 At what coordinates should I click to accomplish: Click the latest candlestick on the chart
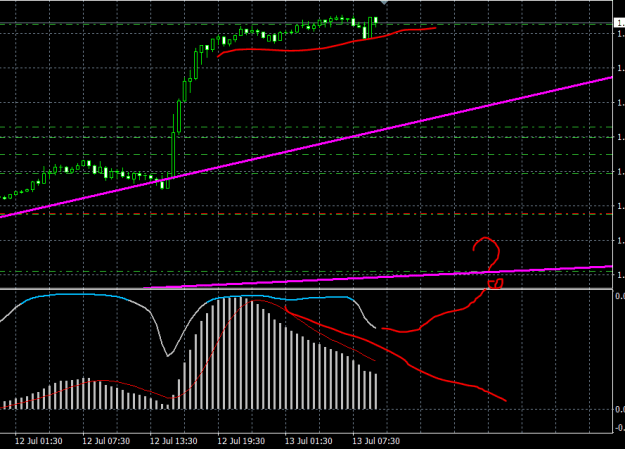coord(375,21)
